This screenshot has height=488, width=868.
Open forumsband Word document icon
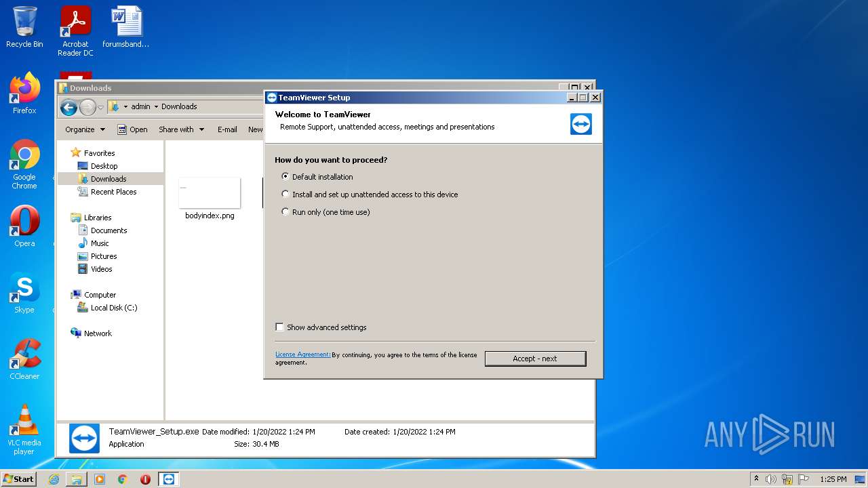(x=126, y=27)
